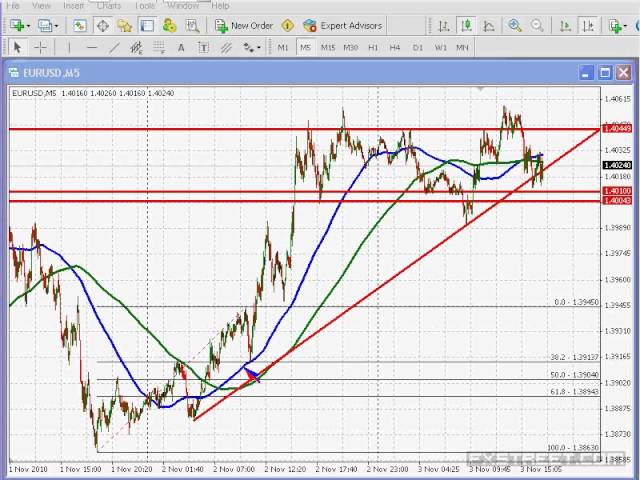
Task: Switch to the W1 timeframe
Action: click(440, 48)
